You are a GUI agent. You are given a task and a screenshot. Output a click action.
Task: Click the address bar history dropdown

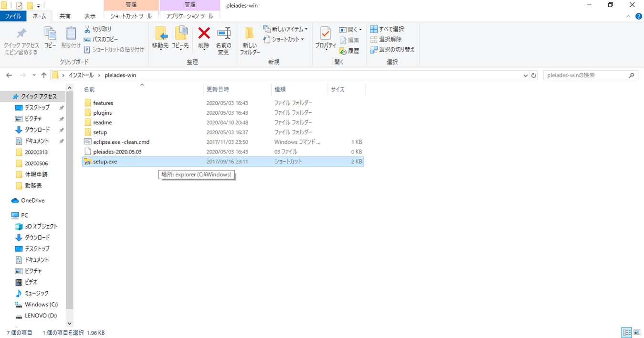(525, 76)
